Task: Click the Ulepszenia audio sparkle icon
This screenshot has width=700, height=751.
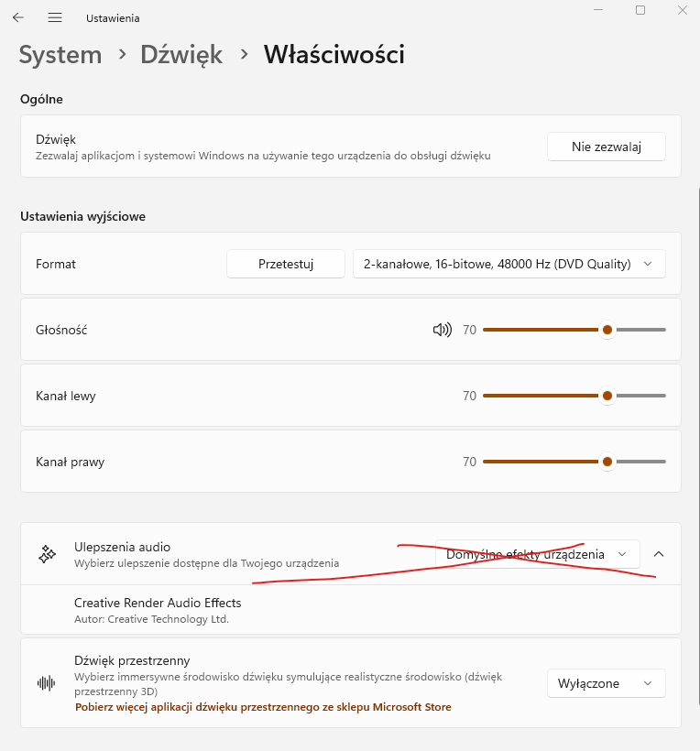Action: 46,554
